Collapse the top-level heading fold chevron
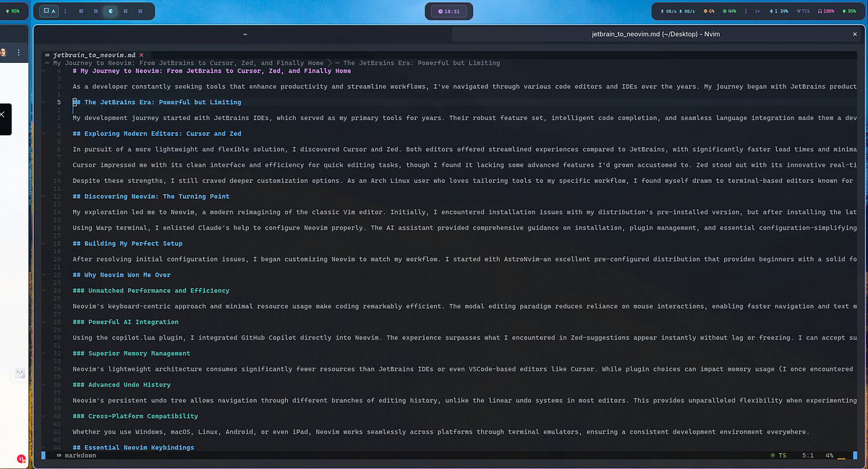The image size is (868, 469). coord(43,71)
